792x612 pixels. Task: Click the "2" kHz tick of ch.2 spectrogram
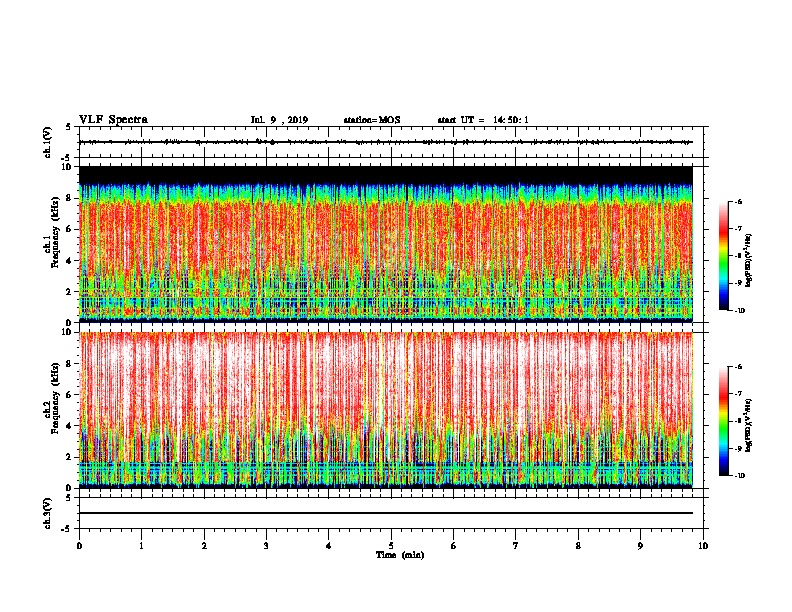point(69,457)
